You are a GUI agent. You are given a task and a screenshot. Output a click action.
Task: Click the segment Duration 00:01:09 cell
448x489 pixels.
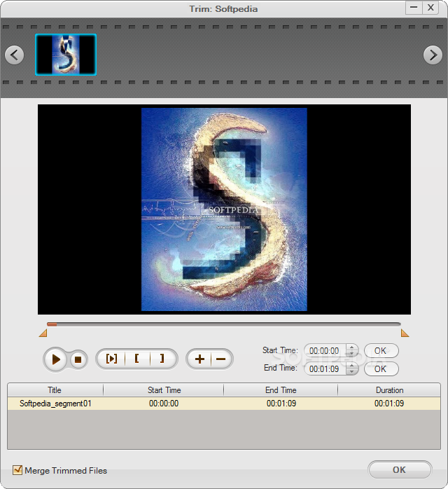[x=389, y=404]
